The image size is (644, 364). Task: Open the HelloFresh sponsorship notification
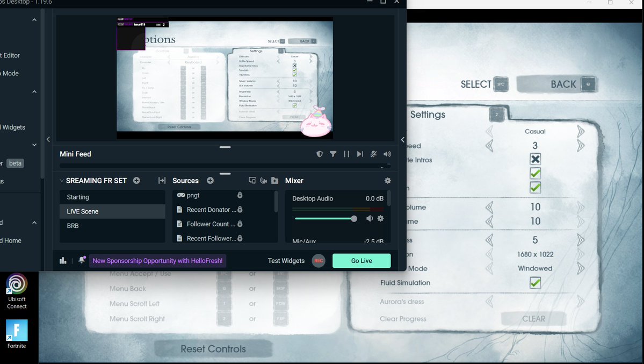tap(157, 261)
